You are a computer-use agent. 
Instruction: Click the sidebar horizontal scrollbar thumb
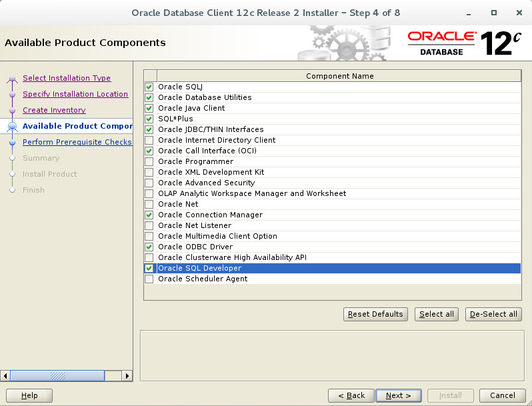coord(57,376)
